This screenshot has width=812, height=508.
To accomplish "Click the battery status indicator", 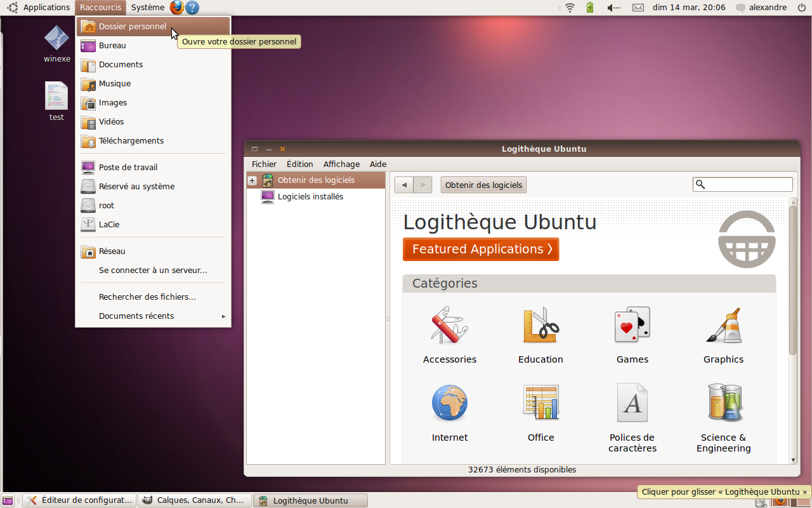I will pyautogui.click(x=590, y=8).
